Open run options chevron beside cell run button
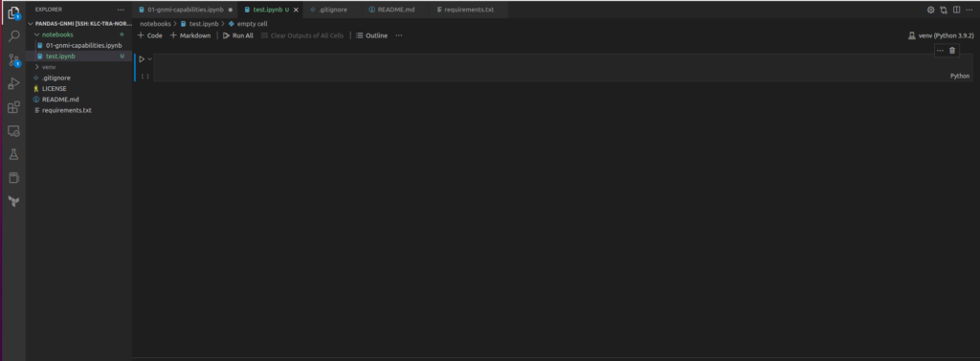Screen dimensions: 980x361 150,59
